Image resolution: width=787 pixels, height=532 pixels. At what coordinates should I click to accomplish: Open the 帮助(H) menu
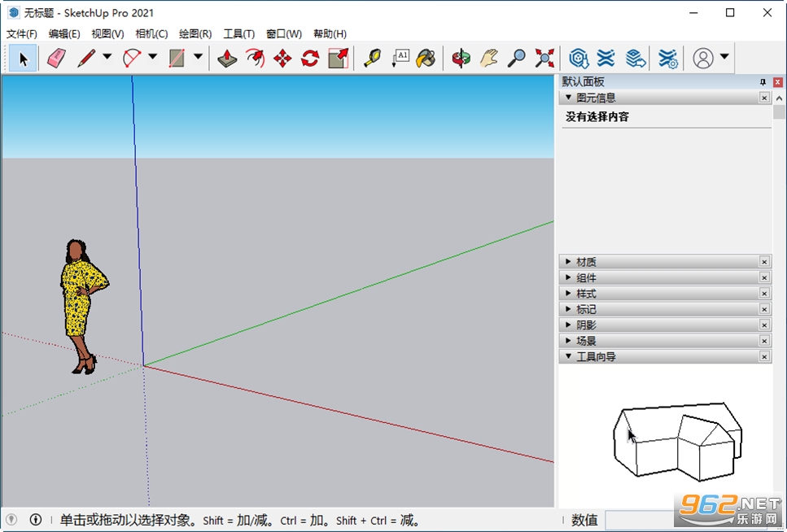(x=330, y=33)
